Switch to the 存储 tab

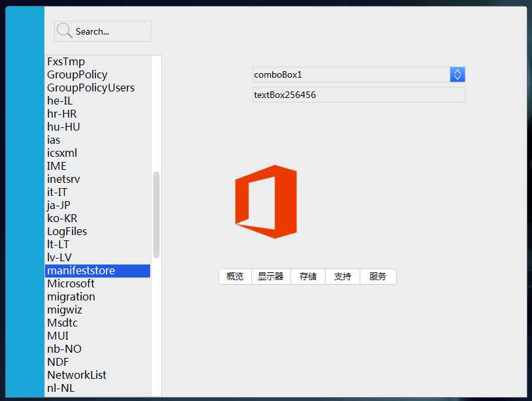click(x=308, y=276)
